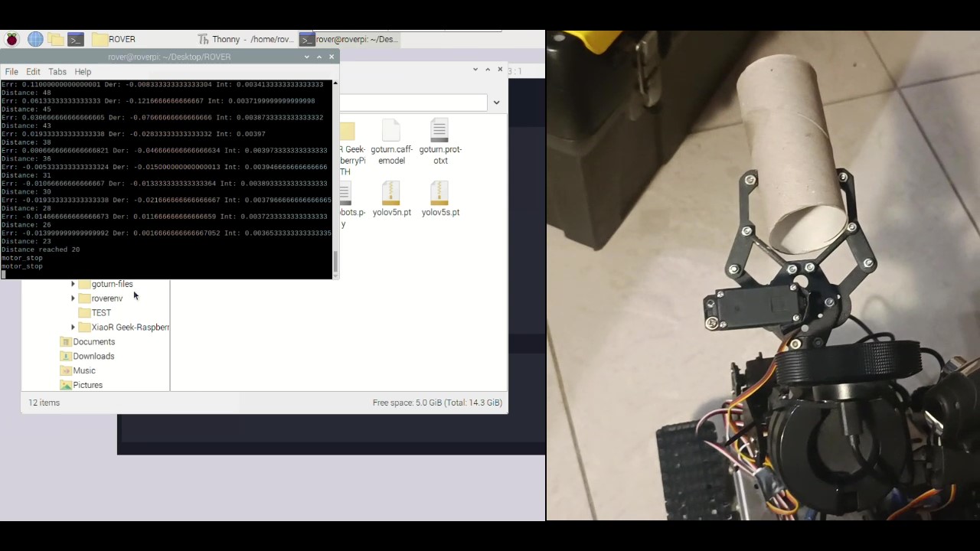Open Pictures in the folder tree
This screenshot has width=980, height=551.
tap(87, 385)
